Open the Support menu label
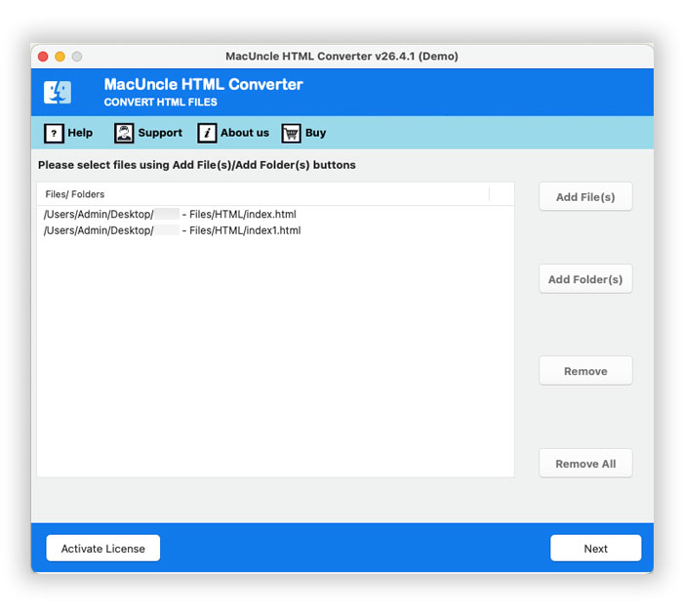 click(x=160, y=133)
